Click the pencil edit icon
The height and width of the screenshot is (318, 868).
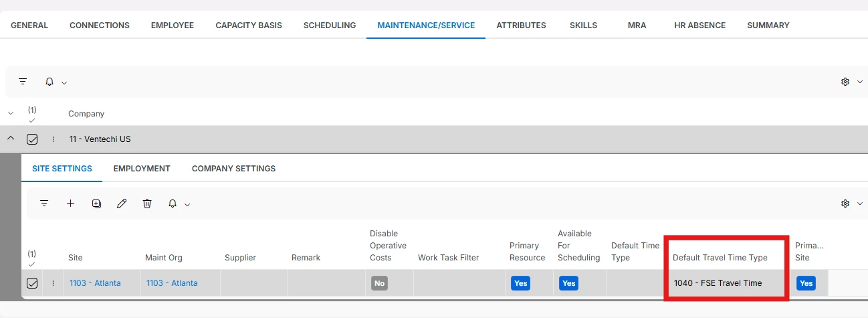coord(122,204)
